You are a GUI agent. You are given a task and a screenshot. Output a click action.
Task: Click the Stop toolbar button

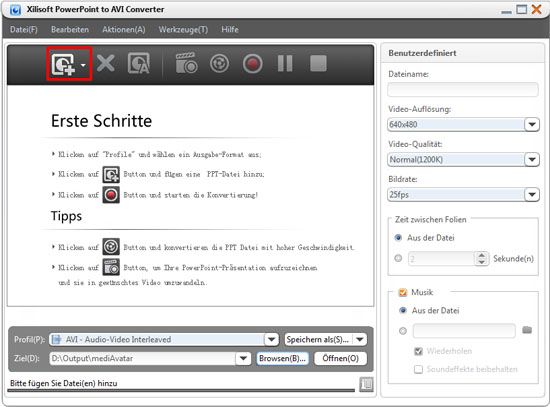[318, 64]
